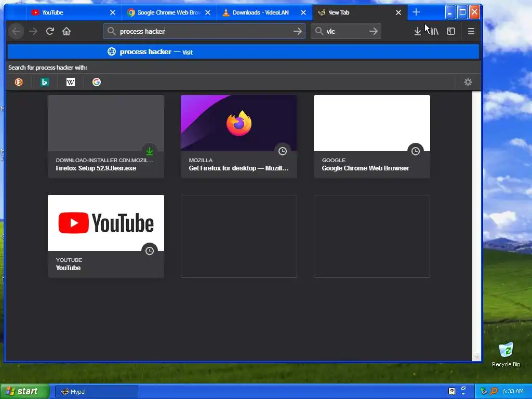The height and width of the screenshot is (399, 532).
Task: Click the help question tray icon
Action: [451, 391]
